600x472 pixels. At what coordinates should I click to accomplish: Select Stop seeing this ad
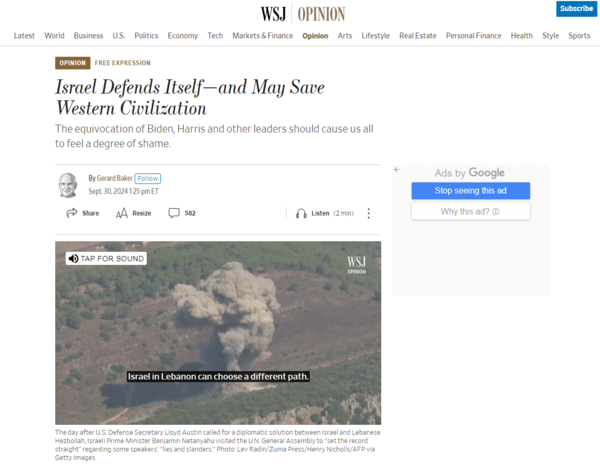coord(471,191)
